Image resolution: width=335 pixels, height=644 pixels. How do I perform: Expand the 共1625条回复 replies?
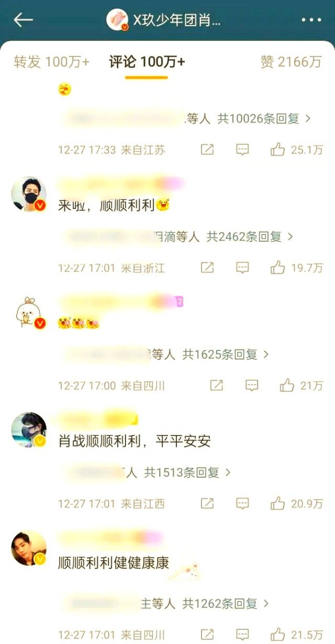pos(226,354)
